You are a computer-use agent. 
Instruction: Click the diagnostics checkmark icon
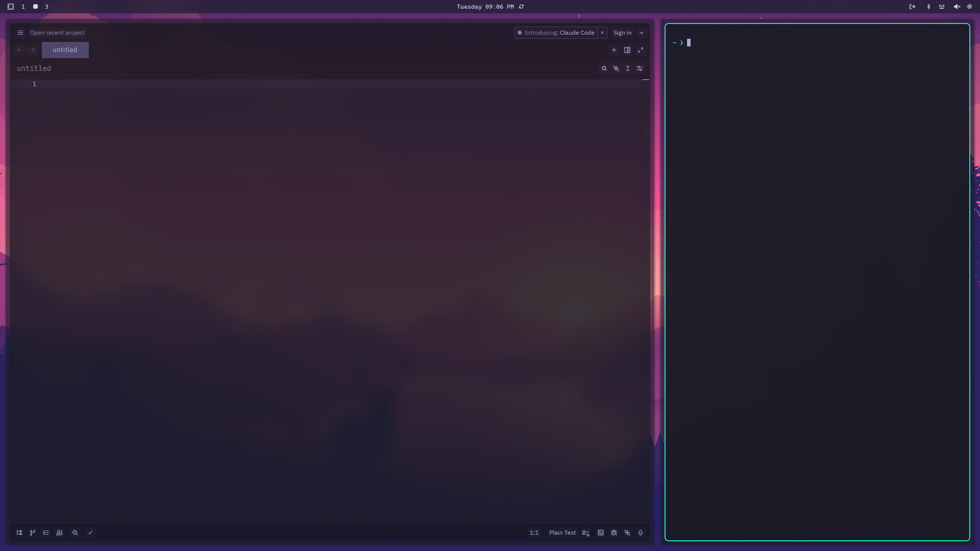[x=90, y=533]
